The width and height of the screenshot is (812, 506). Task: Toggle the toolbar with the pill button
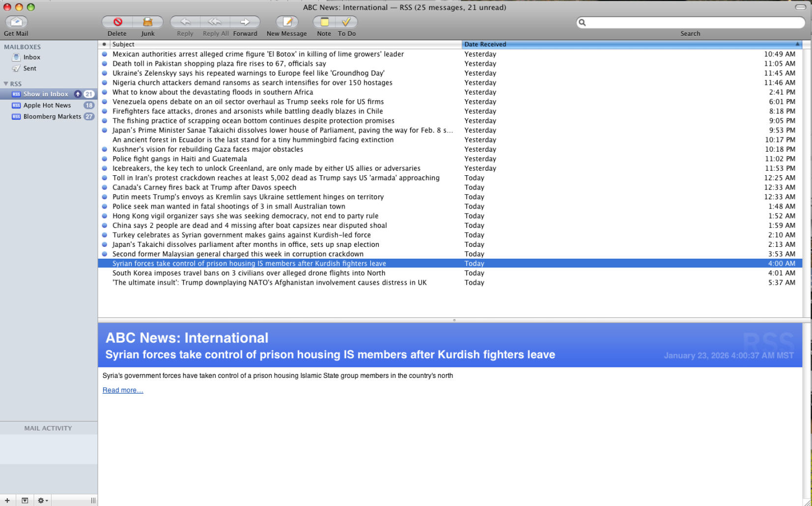[801, 7]
